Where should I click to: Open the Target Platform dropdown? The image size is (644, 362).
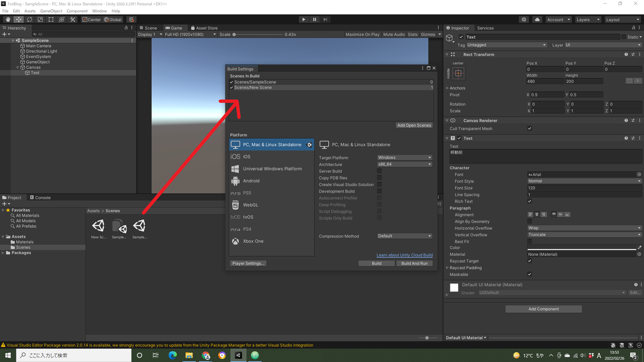click(405, 158)
